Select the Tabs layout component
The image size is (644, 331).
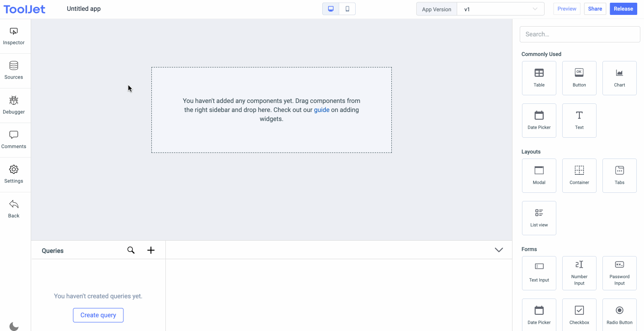pos(619,176)
